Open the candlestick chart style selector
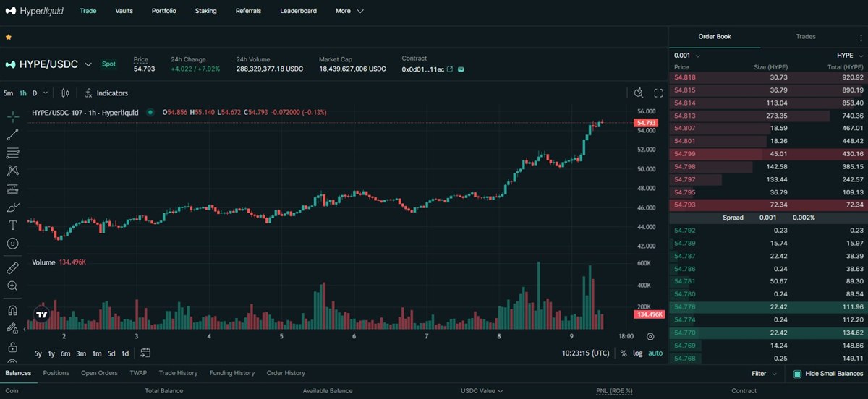The height and width of the screenshot is (399, 868). pyautogui.click(x=65, y=93)
